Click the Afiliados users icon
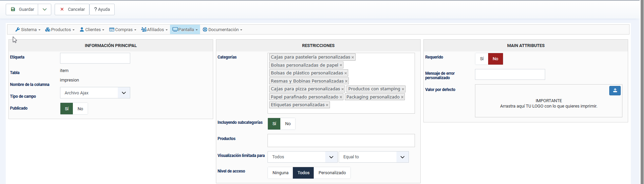644x184 pixels. tap(144, 30)
